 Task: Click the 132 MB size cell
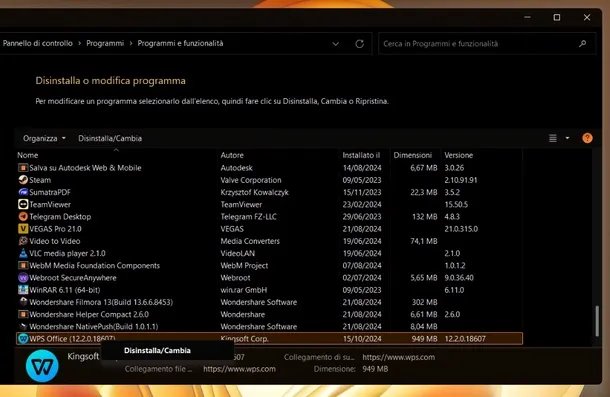pos(424,216)
